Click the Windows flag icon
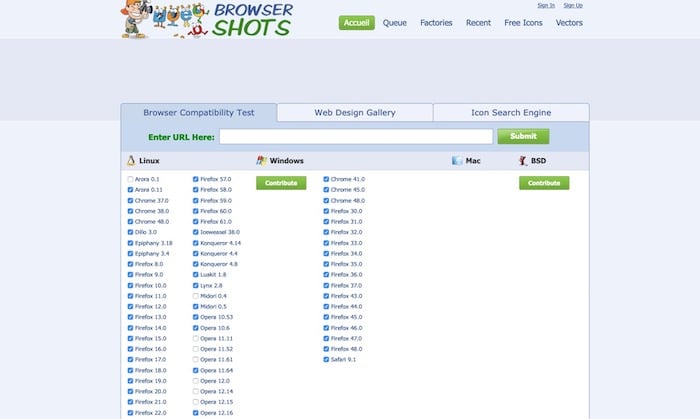Viewport: 700px width, 419px height. pyautogui.click(x=261, y=160)
